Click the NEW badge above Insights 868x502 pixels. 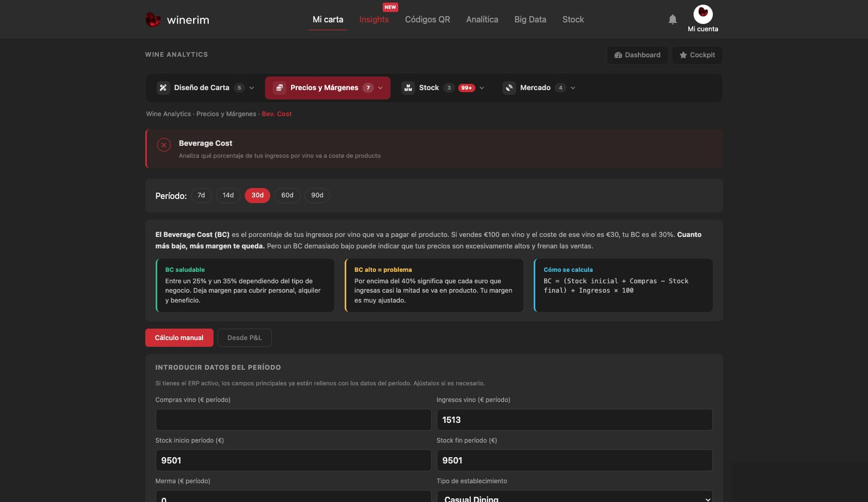391,7
